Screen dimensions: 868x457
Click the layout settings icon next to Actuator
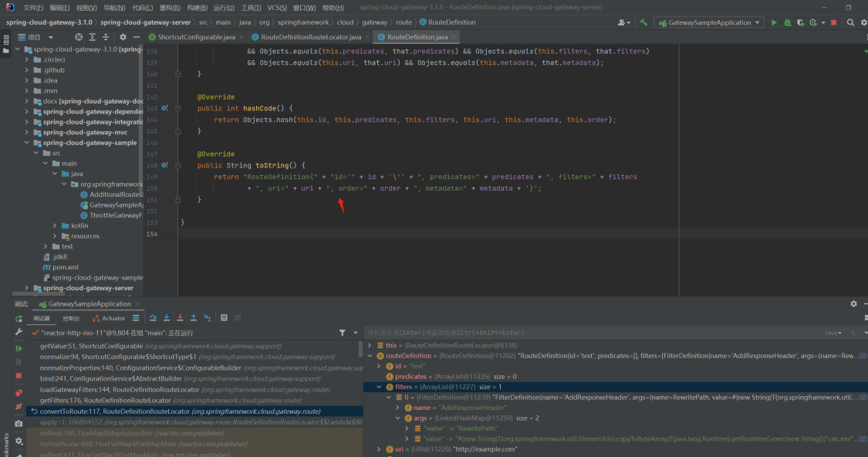[x=136, y=318]
